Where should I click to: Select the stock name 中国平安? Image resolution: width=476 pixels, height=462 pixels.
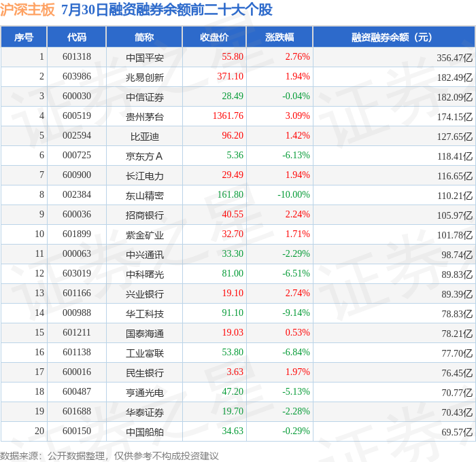(x=145, y=58)
